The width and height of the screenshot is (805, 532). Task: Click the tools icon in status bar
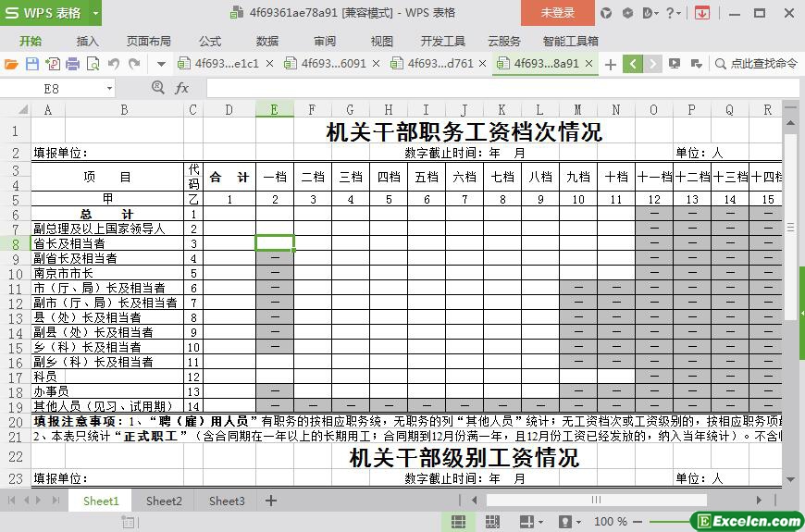[x=129, y=522]
